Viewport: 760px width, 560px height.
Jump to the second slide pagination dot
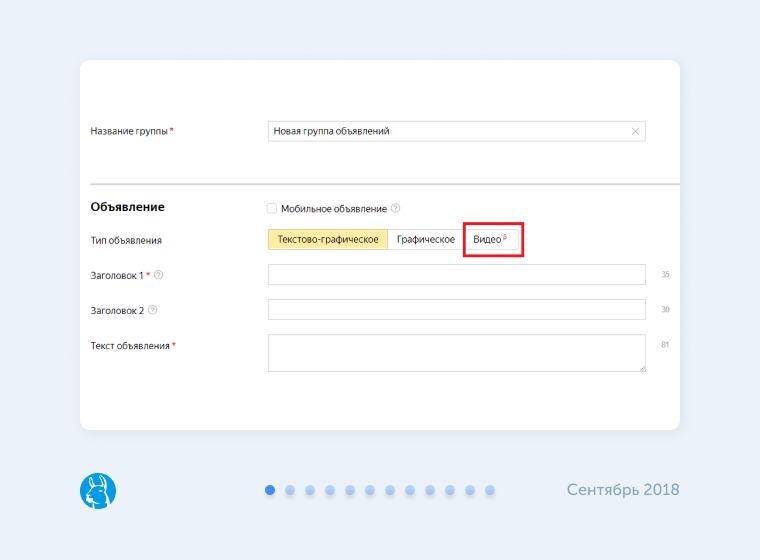(290, 490)
